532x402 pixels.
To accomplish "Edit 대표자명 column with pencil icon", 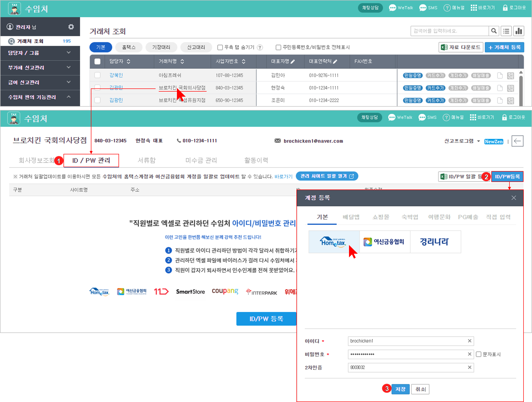I will (x=293, y=62).
